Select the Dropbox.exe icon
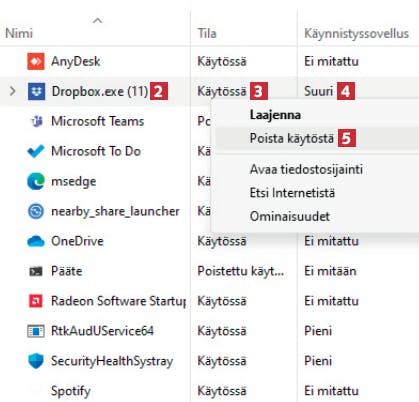The height and width of the screenshot is (402, 419). (36, 91)
